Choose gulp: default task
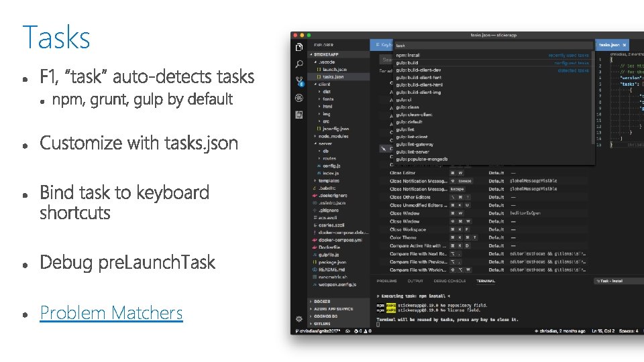The width and height of the screenshot is (644, 362). (492, 122)
